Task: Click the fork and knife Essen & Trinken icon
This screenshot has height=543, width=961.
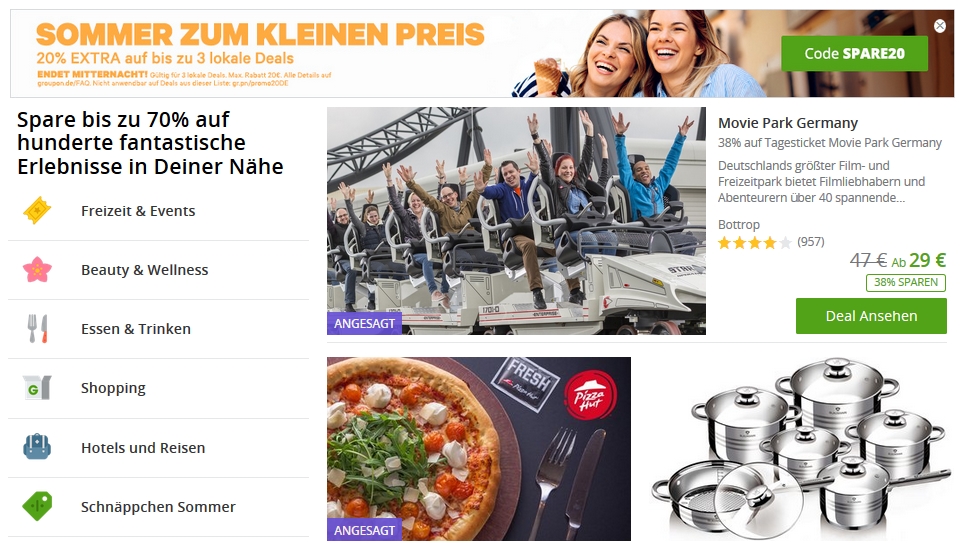Action: tap(37, 328)
